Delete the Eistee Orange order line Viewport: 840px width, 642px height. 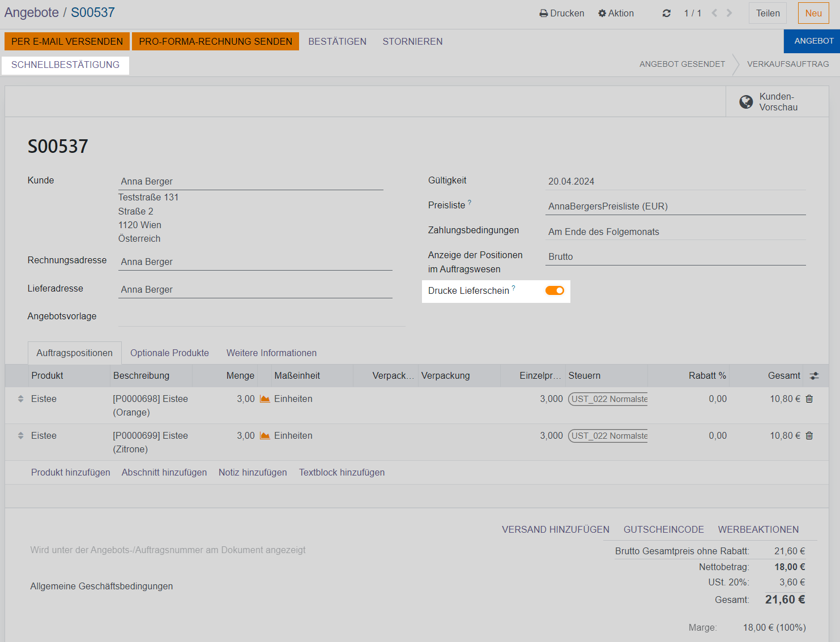(809, 399)
